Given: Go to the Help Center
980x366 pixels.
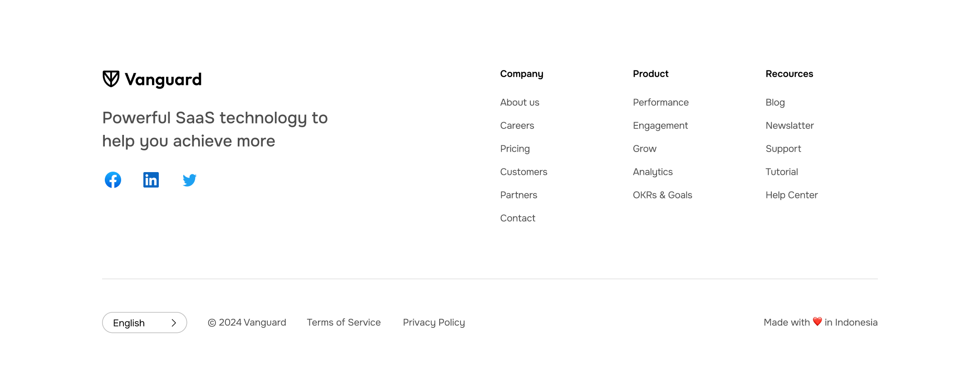Looking at the screenshot, I should pos(791,195).
